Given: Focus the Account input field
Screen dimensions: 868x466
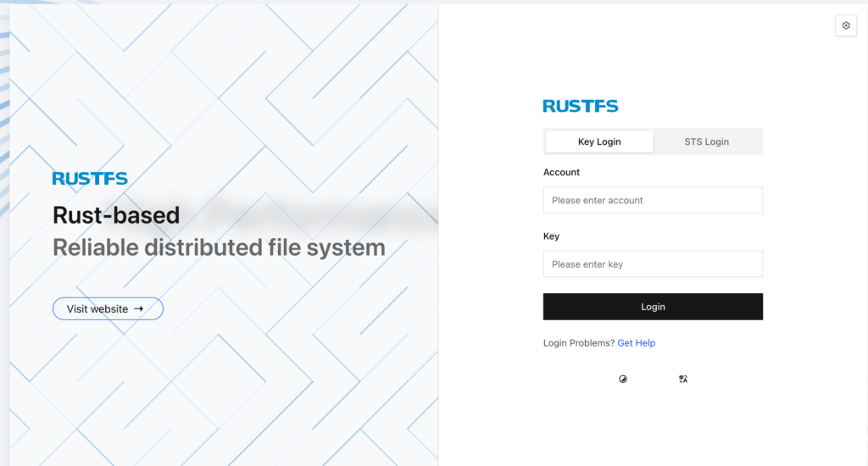Looking at the screenshot, I should (x=653, y=201).
